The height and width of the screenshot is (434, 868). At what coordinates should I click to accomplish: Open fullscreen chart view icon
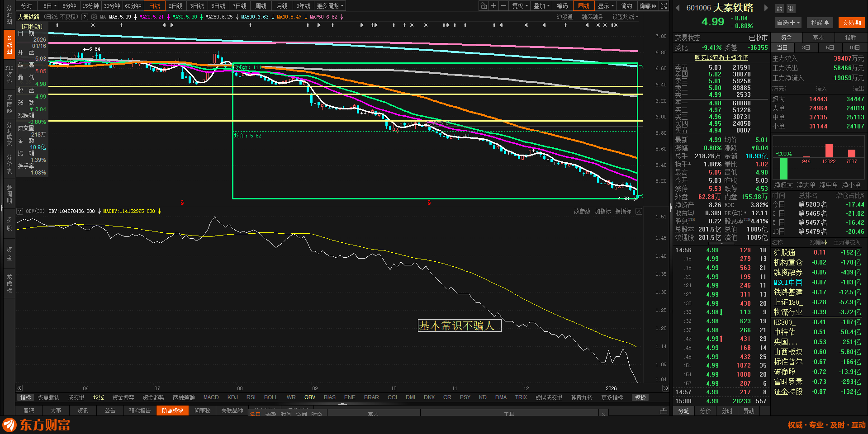click(664, 6)
